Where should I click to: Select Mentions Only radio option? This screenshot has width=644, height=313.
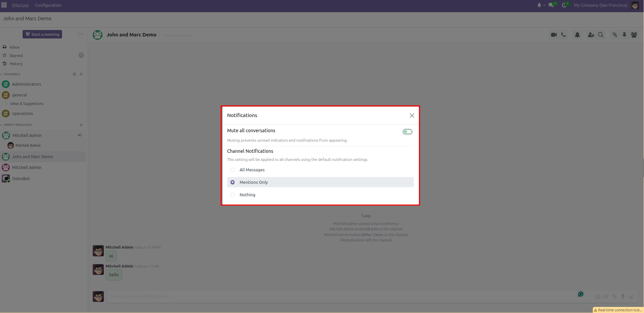click(233, 182)
